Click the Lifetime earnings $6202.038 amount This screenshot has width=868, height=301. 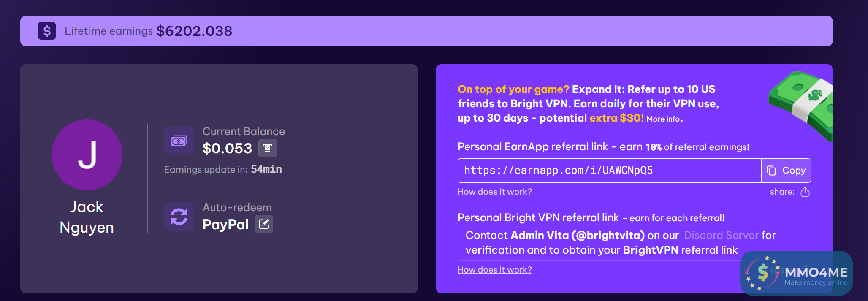194,31
